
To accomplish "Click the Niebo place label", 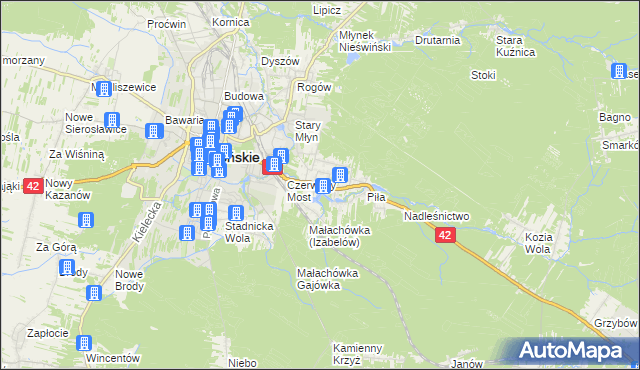I will click(x=242, y=363).
